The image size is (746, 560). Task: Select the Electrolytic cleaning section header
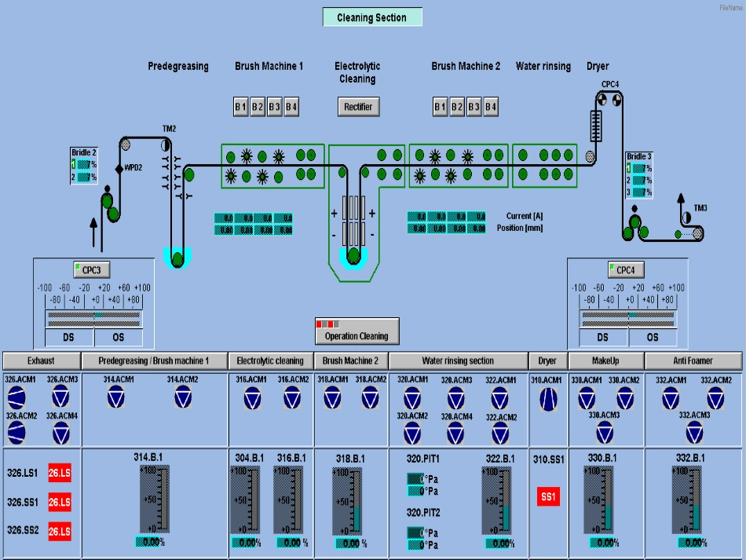(270, 361)
